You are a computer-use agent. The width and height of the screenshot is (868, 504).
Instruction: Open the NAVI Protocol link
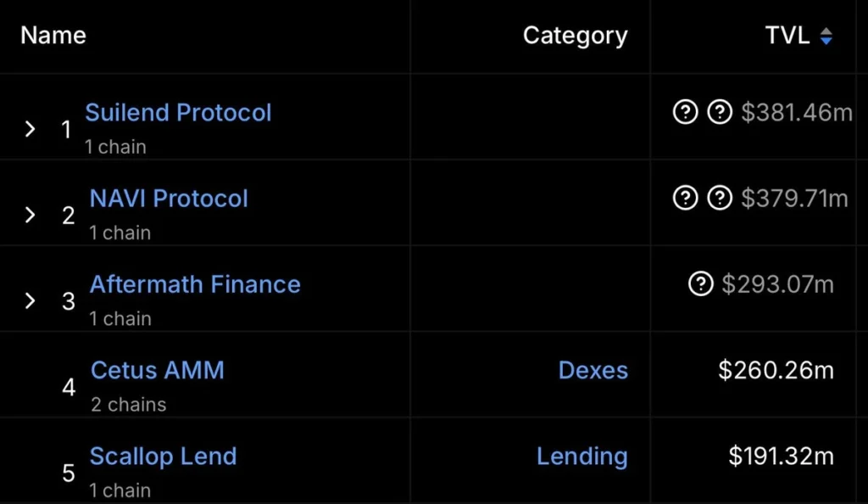point(169,199)
